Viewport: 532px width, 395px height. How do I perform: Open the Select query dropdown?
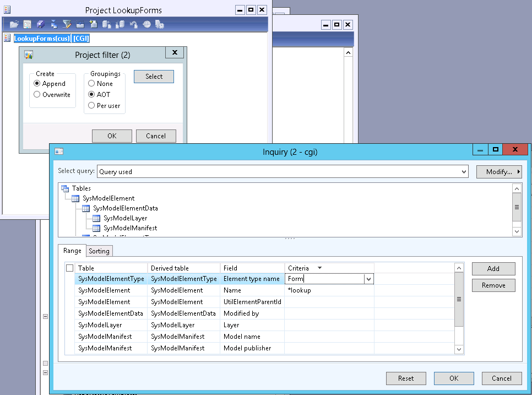[464, 172]
